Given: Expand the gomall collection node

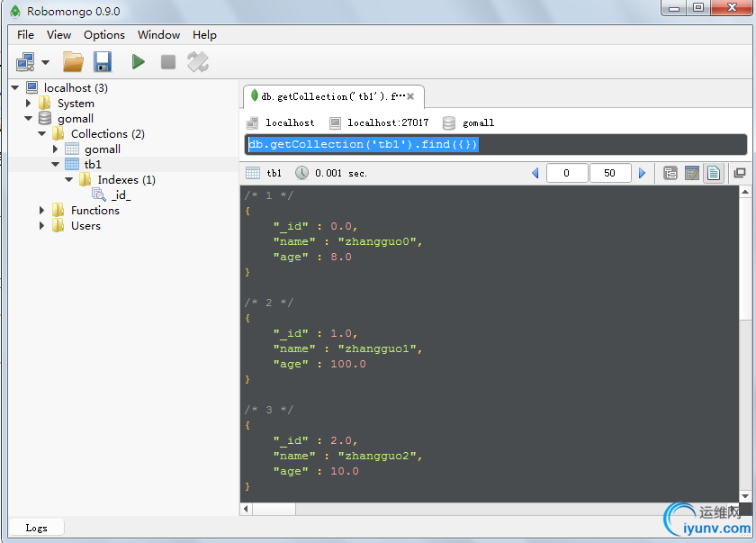Looking at the screenshot, I should pos(56,149).
